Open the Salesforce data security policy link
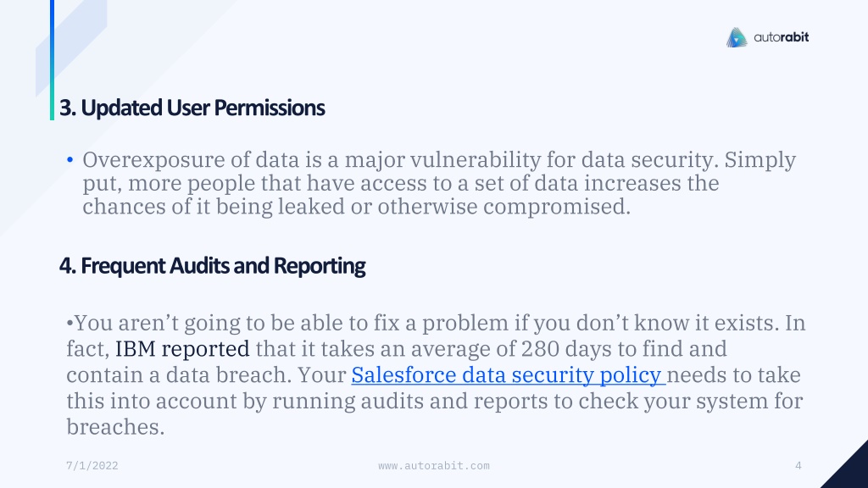This screenshot has width=868, height=488. [x=508, y=374]
